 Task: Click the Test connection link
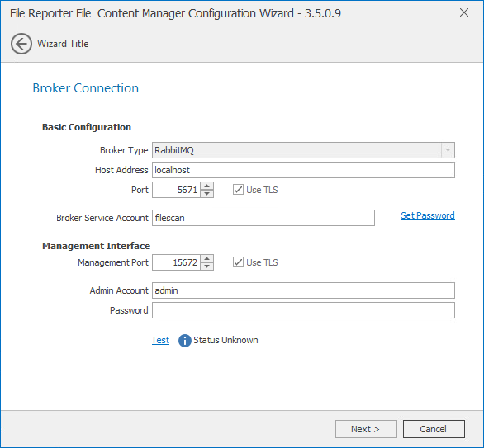tap(160, 340)
